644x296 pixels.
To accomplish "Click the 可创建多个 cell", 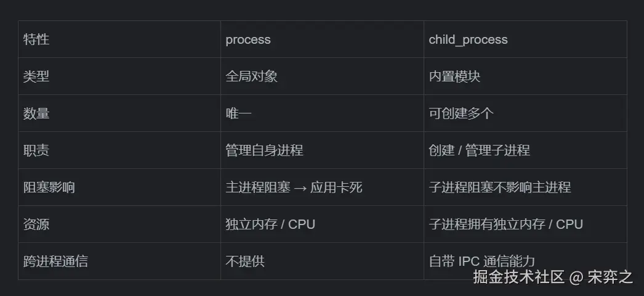I will coord(461,113).
